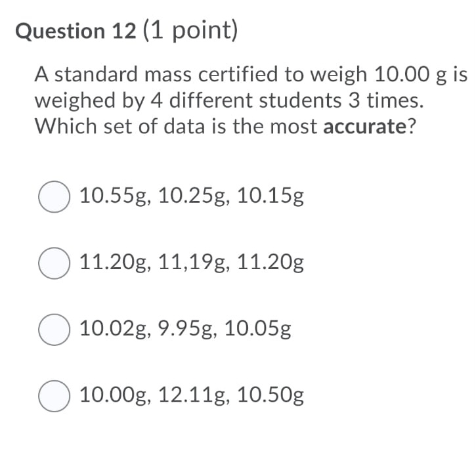
Task: Choose the radio button beside 11.20g, 11,19g, 11.20g
Action: pos(54,264)
